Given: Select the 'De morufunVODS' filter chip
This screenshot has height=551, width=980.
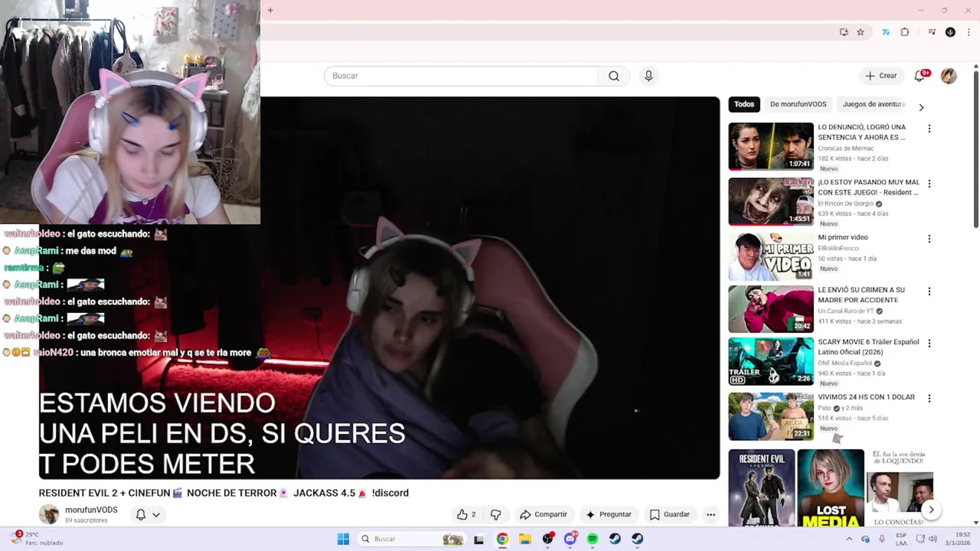Looking at the screenshot, I should point(799,104).
